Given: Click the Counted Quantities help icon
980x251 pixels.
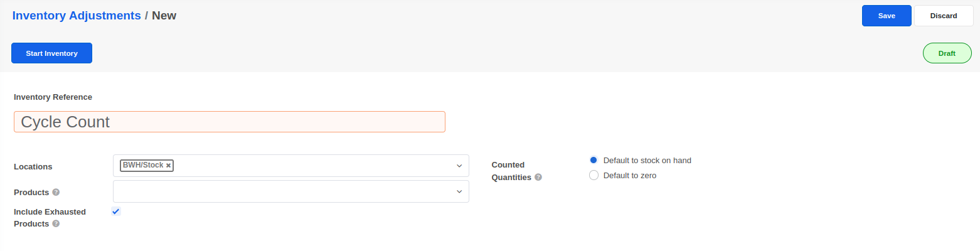Looking at the screenshot, I should point(538,178).
